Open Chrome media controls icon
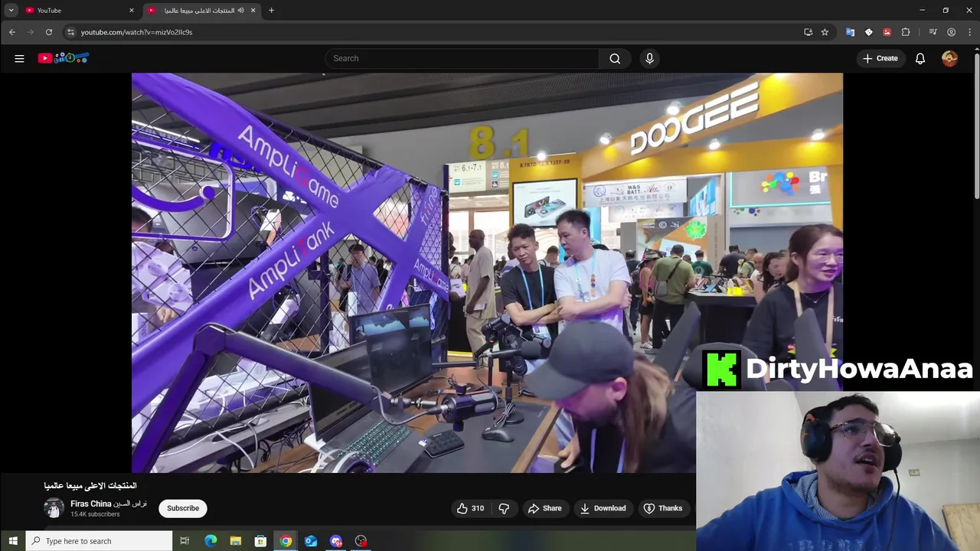This screenshot has width=980, height=551. pyautogui.click(x=933, y=32)
